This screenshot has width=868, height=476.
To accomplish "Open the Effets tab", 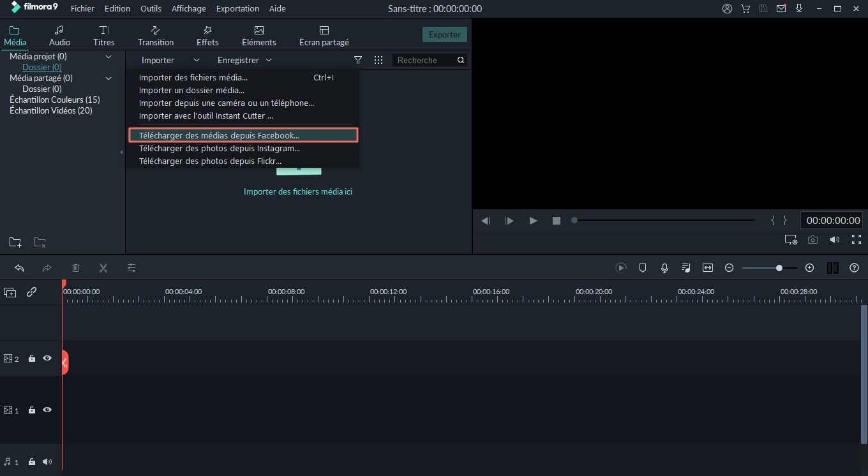I will tap(207, 36).
